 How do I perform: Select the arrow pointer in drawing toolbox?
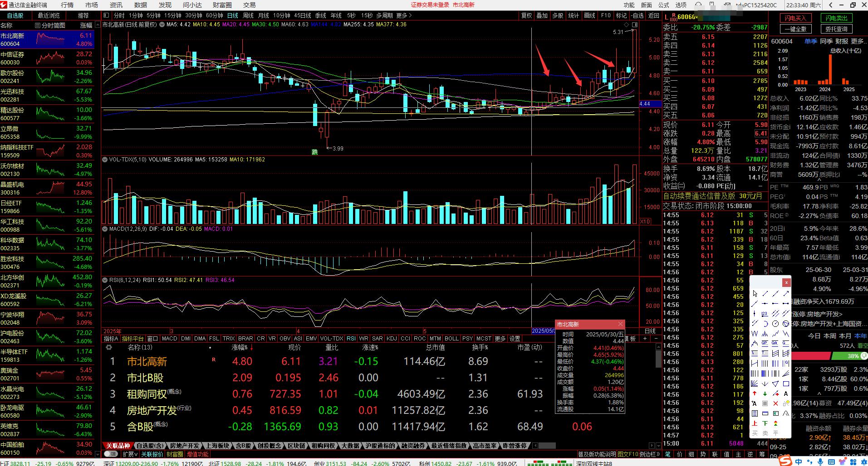[x=755, y=294]
